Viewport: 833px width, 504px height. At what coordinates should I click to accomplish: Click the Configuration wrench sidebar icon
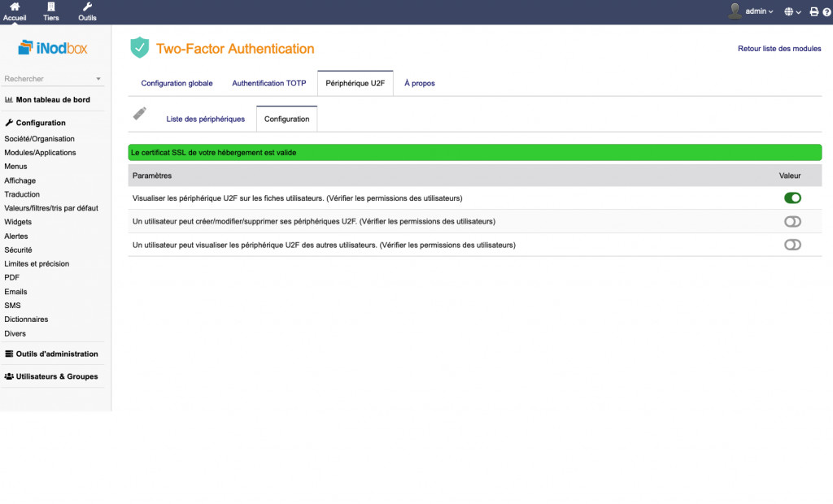coord(9,122)
